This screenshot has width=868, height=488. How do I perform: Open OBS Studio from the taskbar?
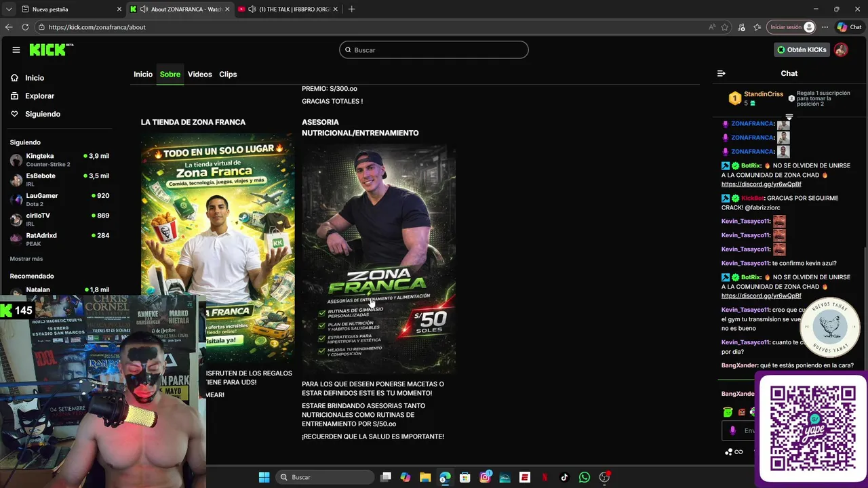(x=604, y=477)
